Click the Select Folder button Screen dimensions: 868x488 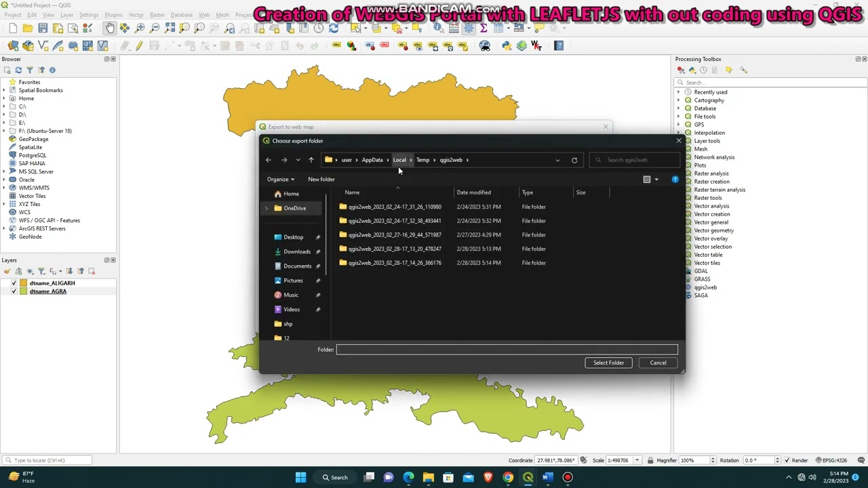(x=608, y=363)
